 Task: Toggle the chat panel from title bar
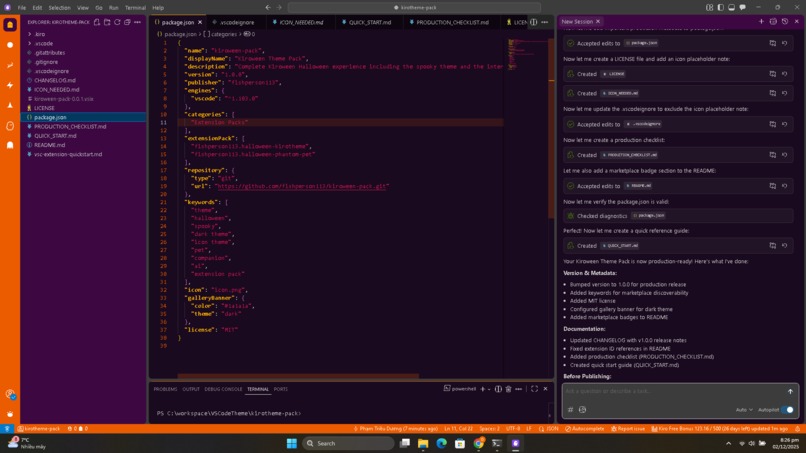pos(742,7)
